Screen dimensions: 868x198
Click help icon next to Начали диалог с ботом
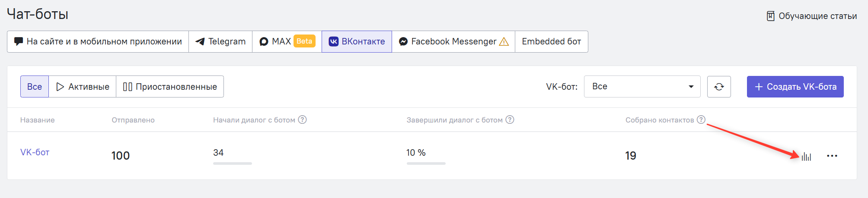(x=303, y=119)
